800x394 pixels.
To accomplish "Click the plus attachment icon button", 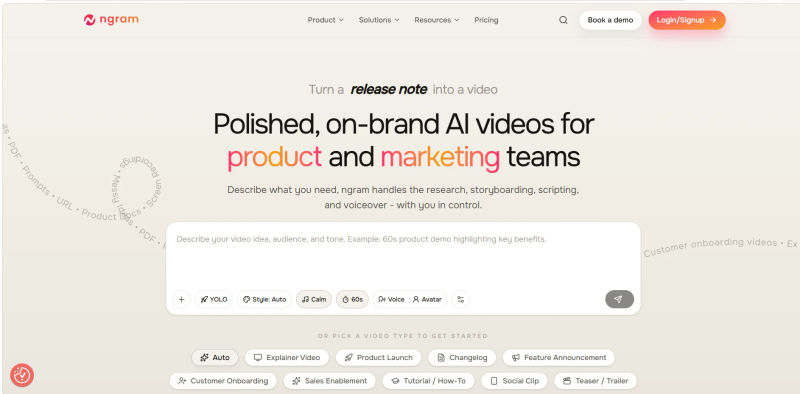I will click(181, 300).
